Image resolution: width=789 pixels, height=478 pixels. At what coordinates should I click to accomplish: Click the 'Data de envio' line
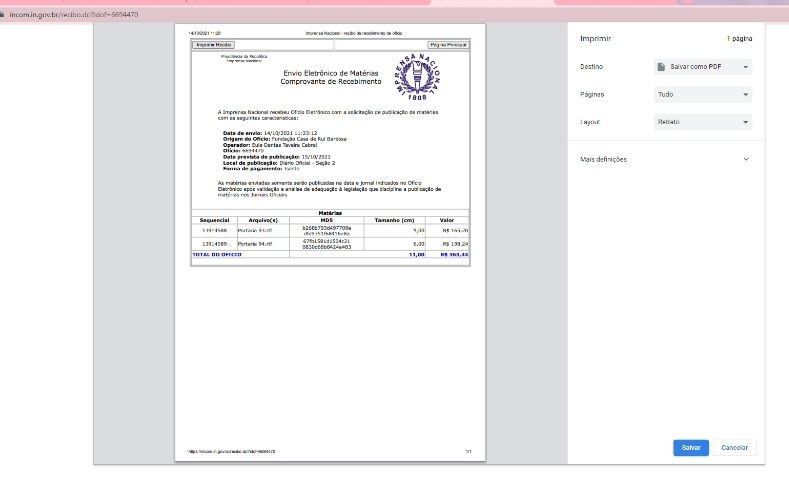[x=270, y=133]
